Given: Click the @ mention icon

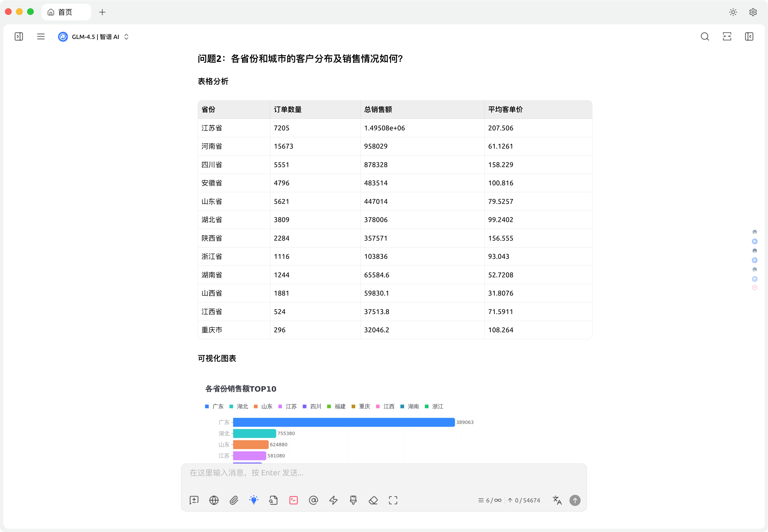Looking at the screenshot, I should [x=313, y=500].
